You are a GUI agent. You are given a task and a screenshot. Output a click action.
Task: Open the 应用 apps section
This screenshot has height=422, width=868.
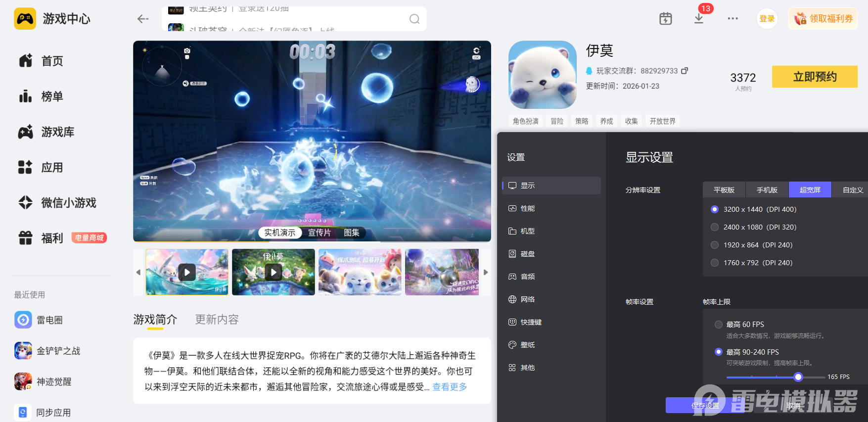point(41,168)
